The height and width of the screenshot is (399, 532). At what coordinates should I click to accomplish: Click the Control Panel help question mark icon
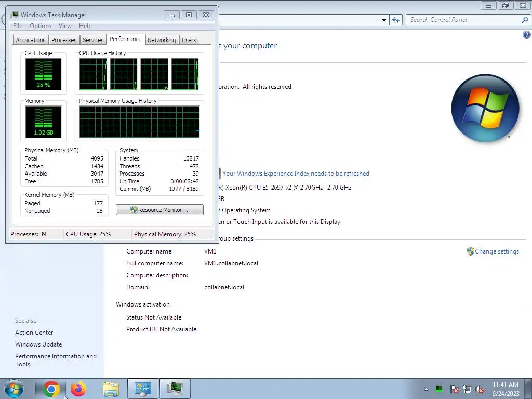[x=526, y=35]
